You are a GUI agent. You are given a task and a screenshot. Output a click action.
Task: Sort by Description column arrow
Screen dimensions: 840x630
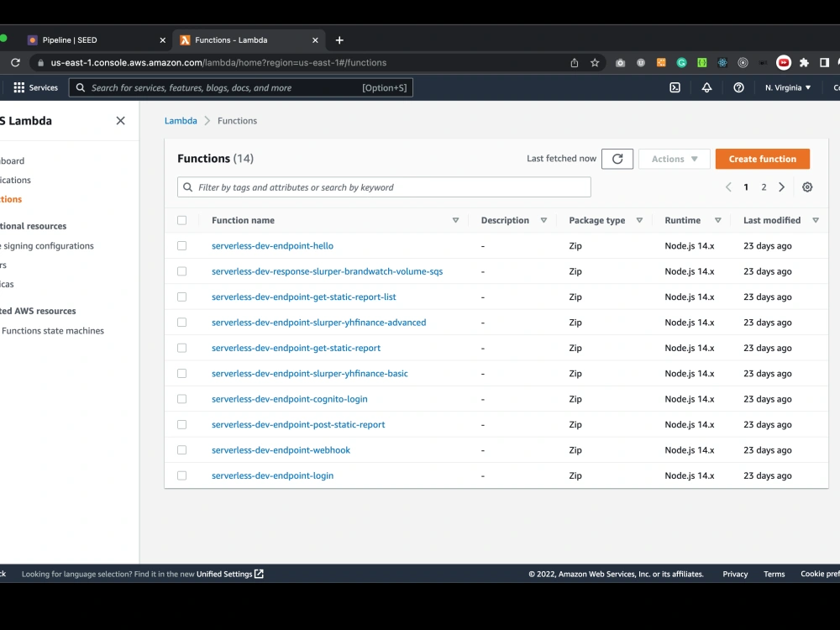tap(543, 220)
